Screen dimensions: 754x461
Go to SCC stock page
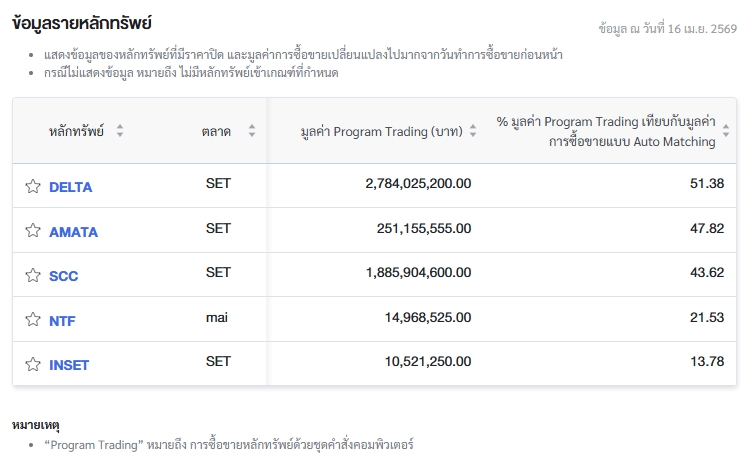point(63,276)
